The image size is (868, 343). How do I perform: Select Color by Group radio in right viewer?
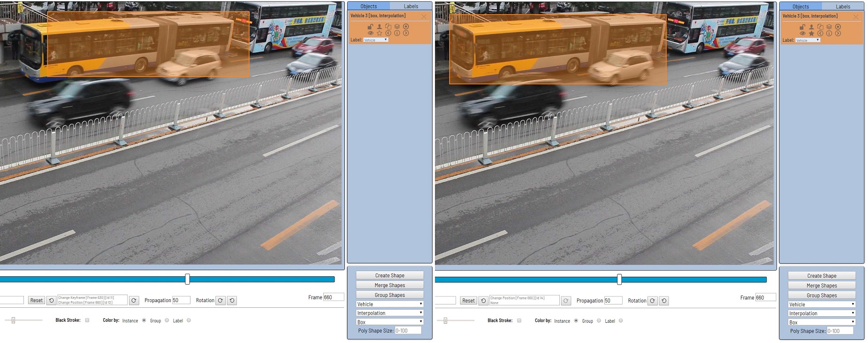(x=599, y=321)
